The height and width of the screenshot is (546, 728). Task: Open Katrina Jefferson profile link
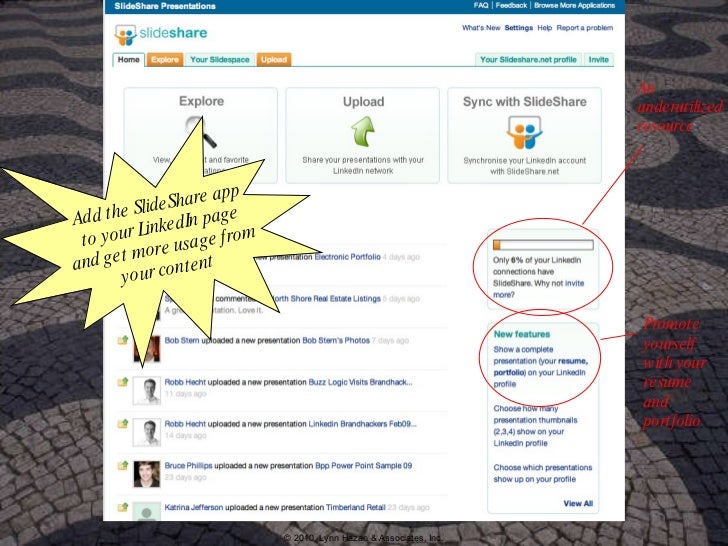193,507
